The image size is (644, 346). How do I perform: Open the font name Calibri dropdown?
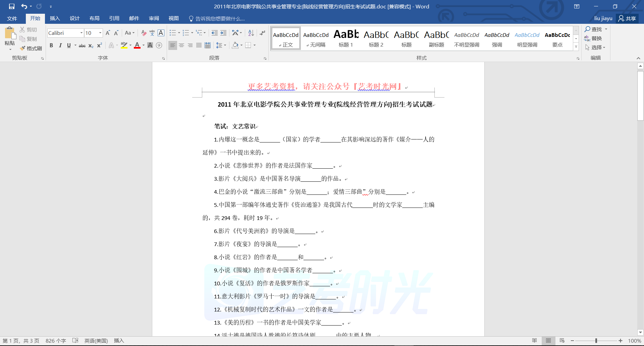[81, 33]
